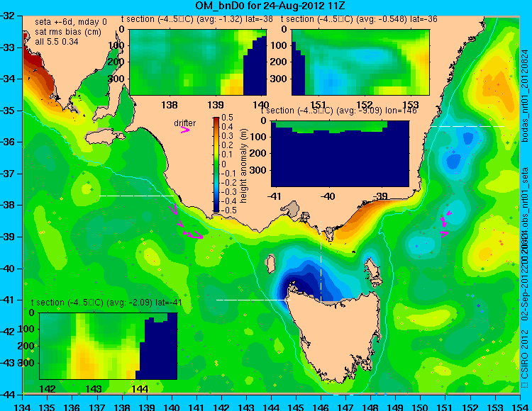The width and height of the screenshot is (532, 411).
Task: Select the 'all 5.5 0.34' statistics line
Action: [56, 42]
